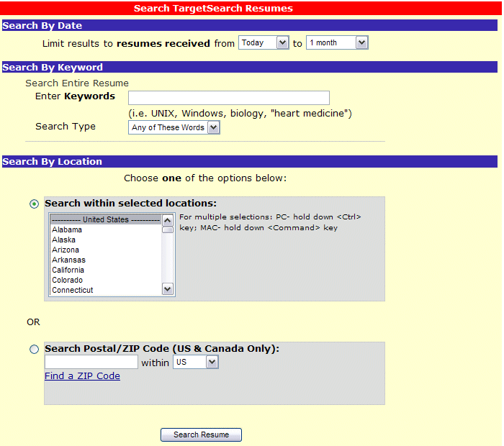Screen dimensions: 504x446
Task: Select Arkansas in the locations list
Action: tap(106, 260)
